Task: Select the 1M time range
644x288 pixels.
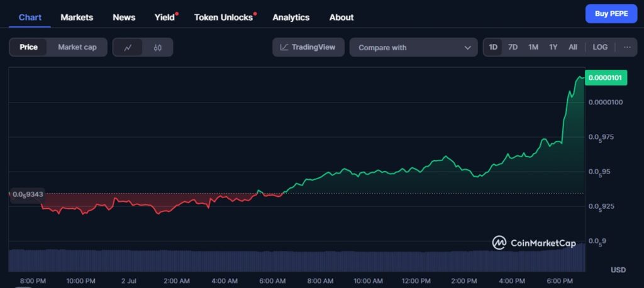Action: pyautogui.click(x=533, y=47)
